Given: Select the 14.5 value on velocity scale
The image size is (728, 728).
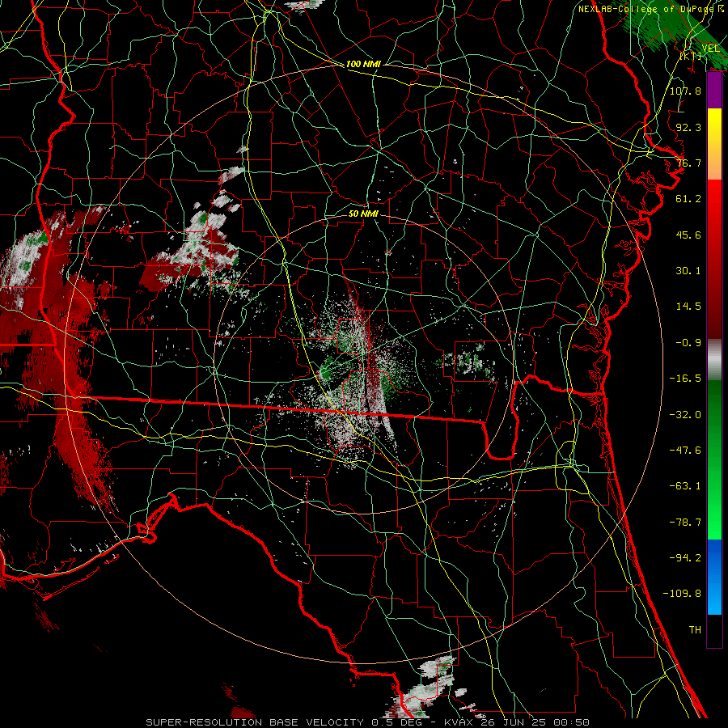Looking at the screenshot, I should pos(688,307).
